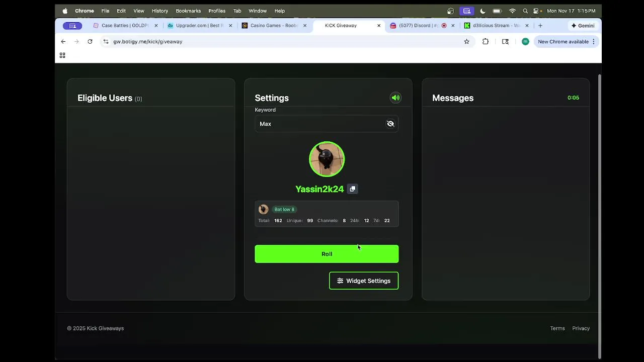The width and height of the screenshot is (644, 362).
Task: Focus the Keyword input containing Max
Action: tap(327, 124)
